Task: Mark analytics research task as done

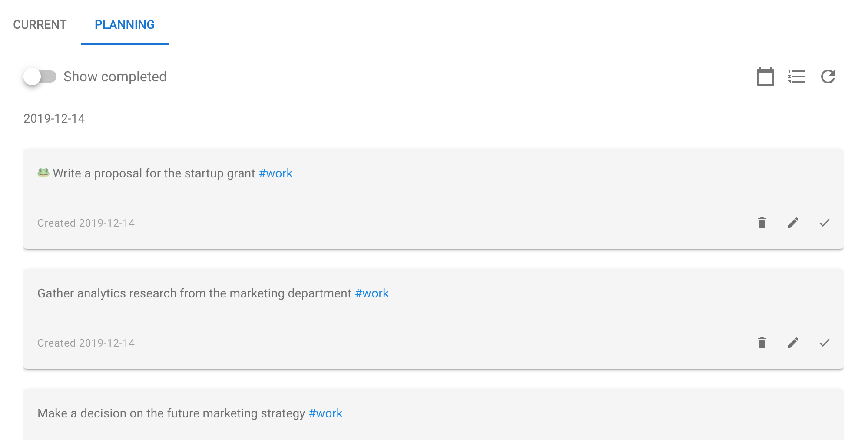Action: tap(825, 343)
